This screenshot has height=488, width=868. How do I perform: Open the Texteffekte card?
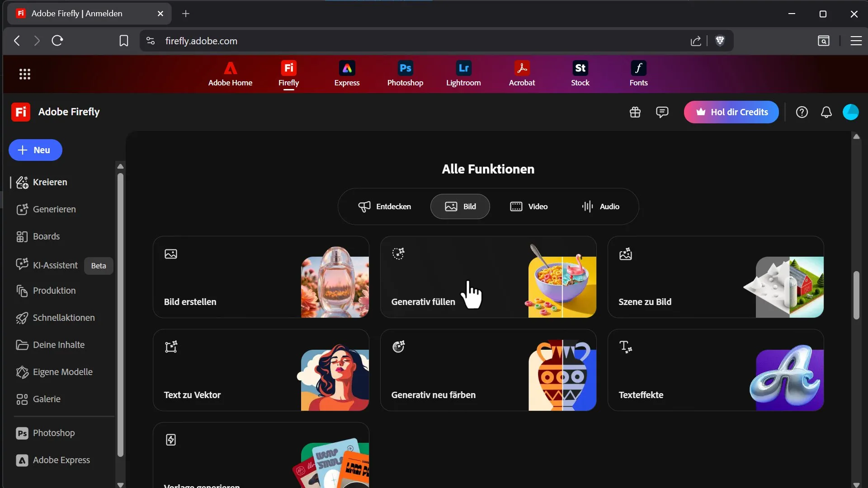pos(716,370)
